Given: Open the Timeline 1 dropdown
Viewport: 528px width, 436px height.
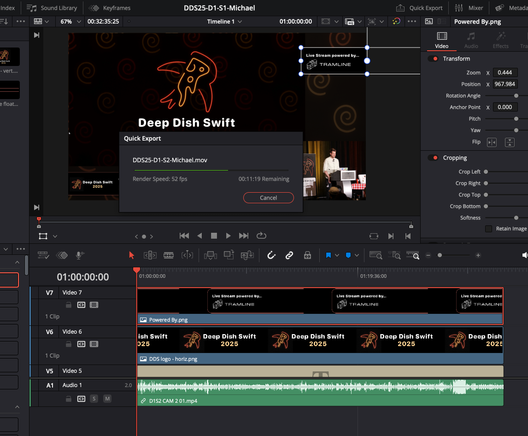Looking at the screenshot, I should (224, 22).
